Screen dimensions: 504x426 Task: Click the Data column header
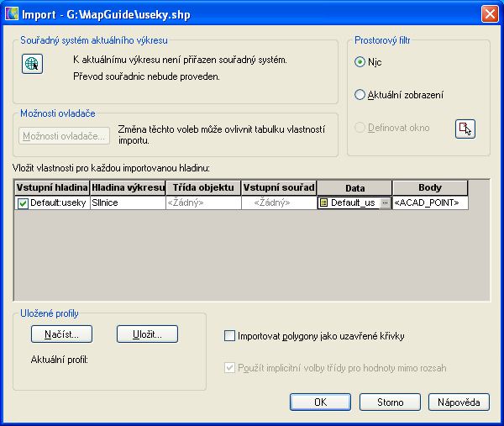pos(354,187)
